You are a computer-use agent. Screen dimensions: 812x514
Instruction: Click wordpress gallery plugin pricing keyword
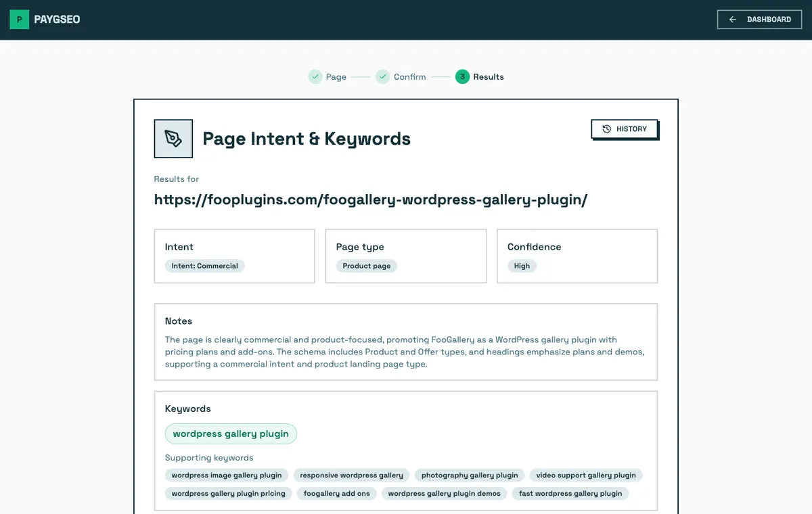[x=229, y=493]
